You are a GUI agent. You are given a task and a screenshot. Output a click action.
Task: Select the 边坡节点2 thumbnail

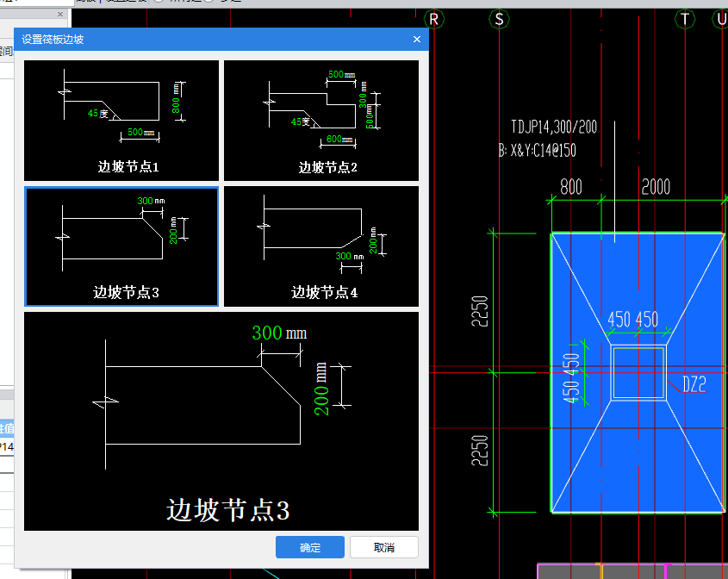(x=321, y=121)
